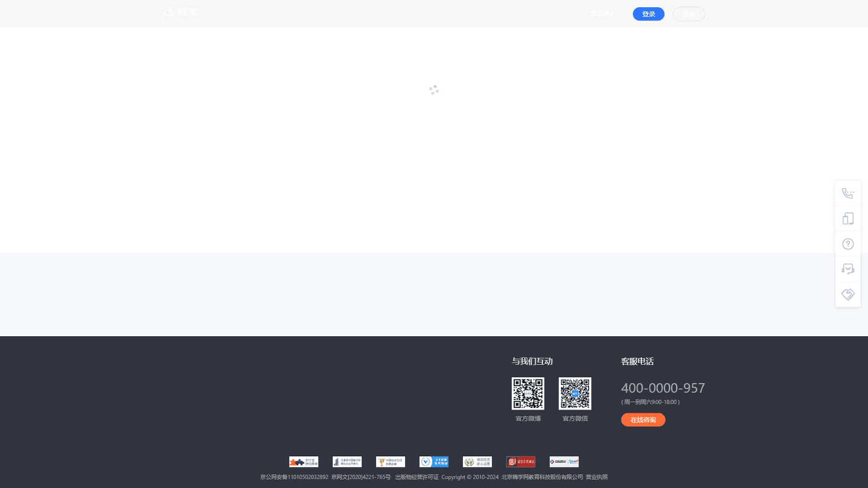This screenshot has height=488, width=868.
Task: Click the 支付宝特约商家 badge
Action: pos(304,461)
